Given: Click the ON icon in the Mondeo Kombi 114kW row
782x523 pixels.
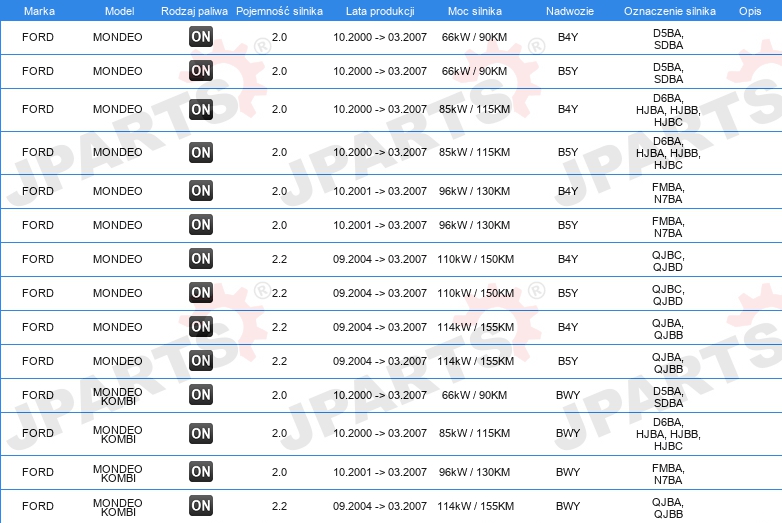Looking at the screenshot, I should click(201, 506).
